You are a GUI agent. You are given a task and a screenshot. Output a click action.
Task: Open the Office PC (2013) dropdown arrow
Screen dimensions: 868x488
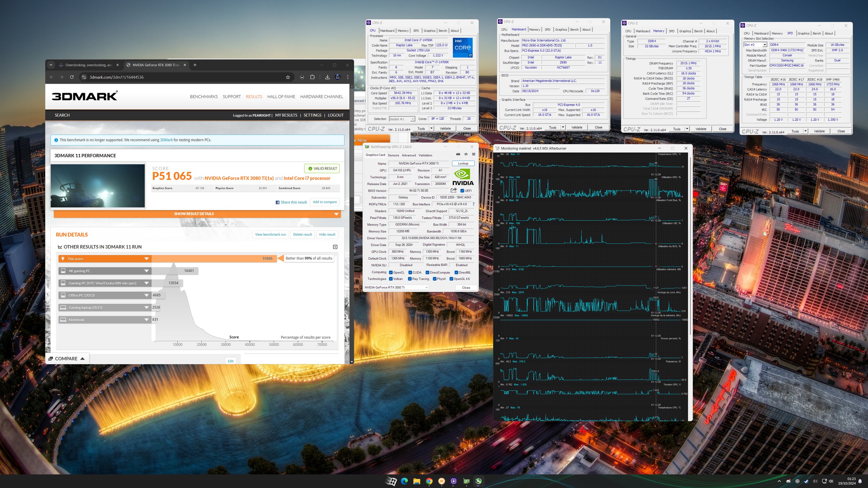(x=146, y=296)
